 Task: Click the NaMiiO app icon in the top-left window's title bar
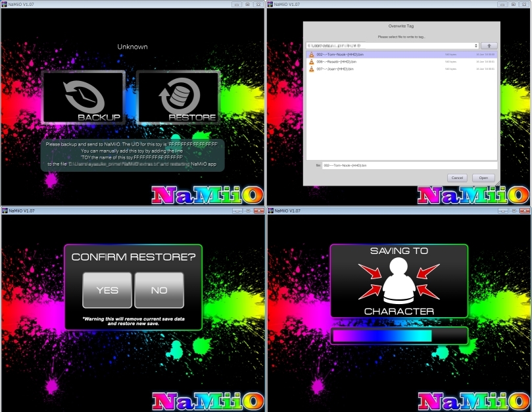pyautogui.click(x=5, y=4)
